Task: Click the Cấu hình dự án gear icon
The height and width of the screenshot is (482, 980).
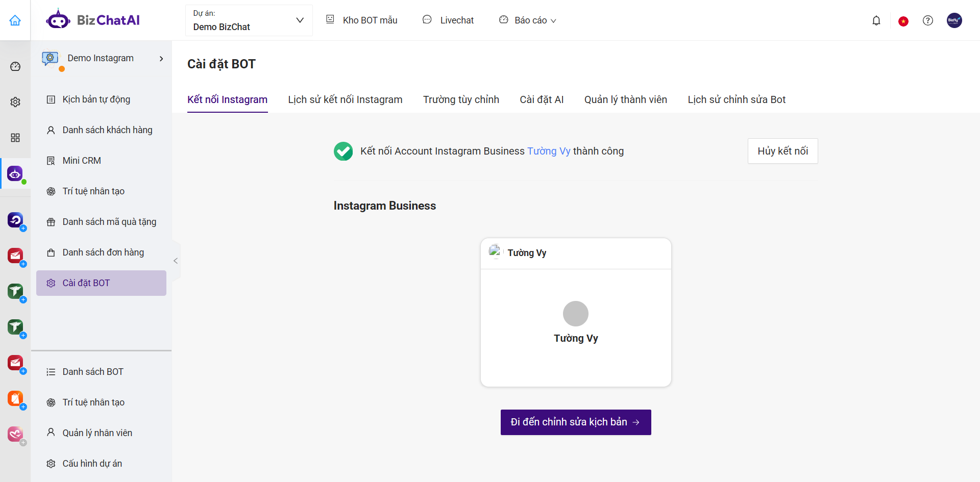Action: pyautogui.click(x=51, y=464)
